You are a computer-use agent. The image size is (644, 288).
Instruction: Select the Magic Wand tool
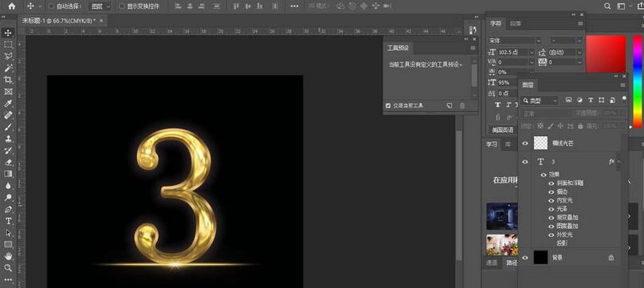coord(8,68)
